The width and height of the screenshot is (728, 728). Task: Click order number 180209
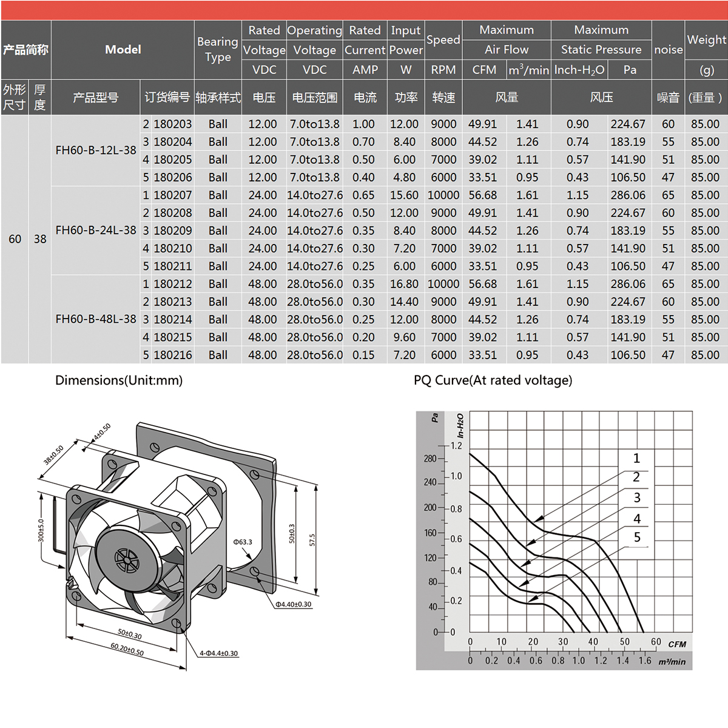coord(173,231)
